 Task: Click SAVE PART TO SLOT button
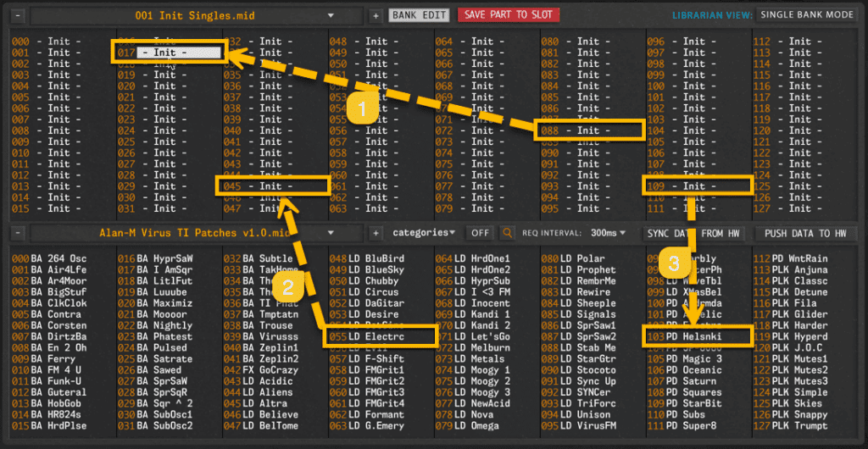point(509,15)
